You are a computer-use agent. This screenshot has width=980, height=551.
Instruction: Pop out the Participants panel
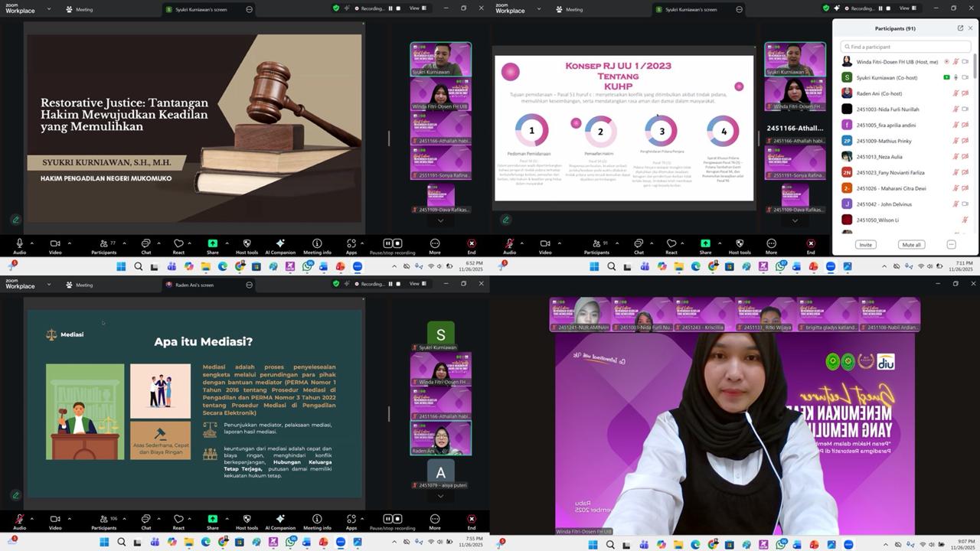(959, 28)
